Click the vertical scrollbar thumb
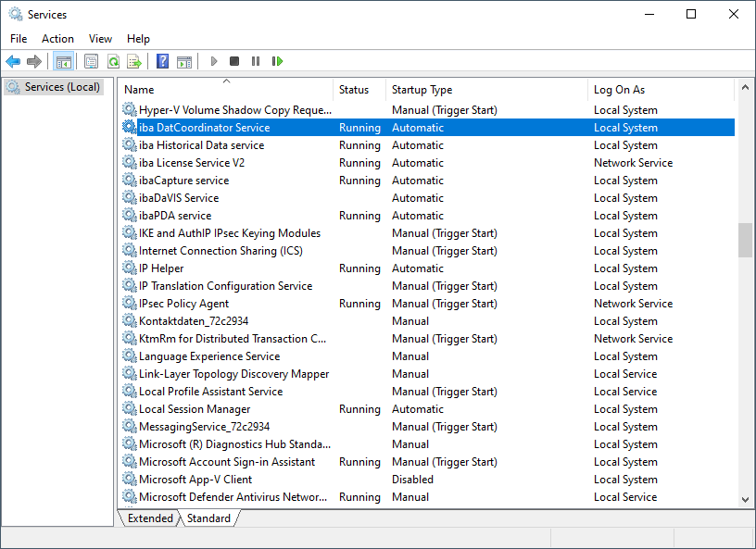This screenshot has width=756, height=549. coord(745,241)
